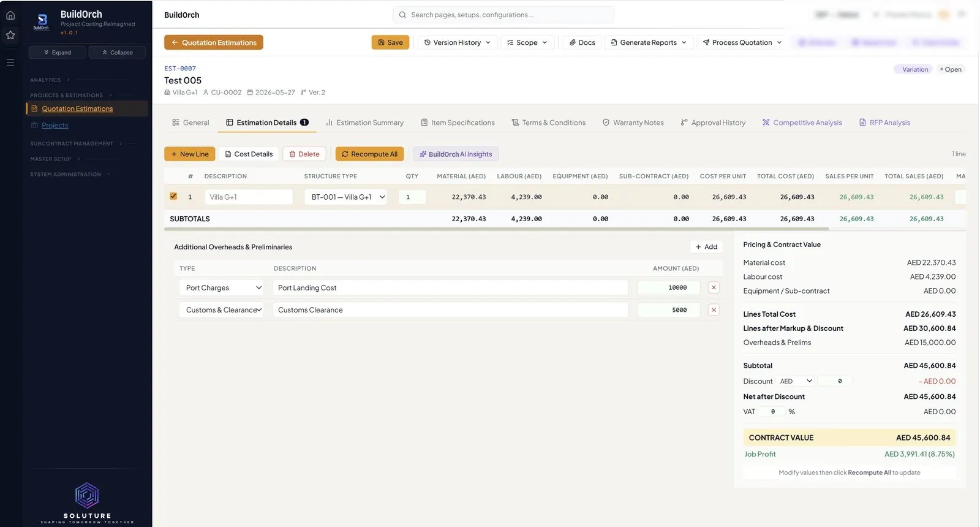Remove the Port Landing Cost overhead row
Viewport: 980px width, 527px height.
click(714, 287)
